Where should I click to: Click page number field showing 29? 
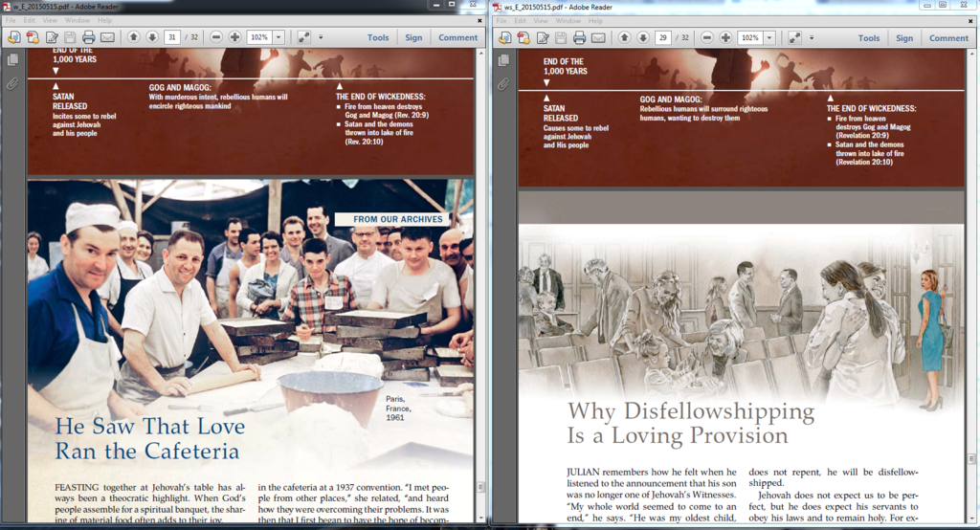[x=662, y=38]
